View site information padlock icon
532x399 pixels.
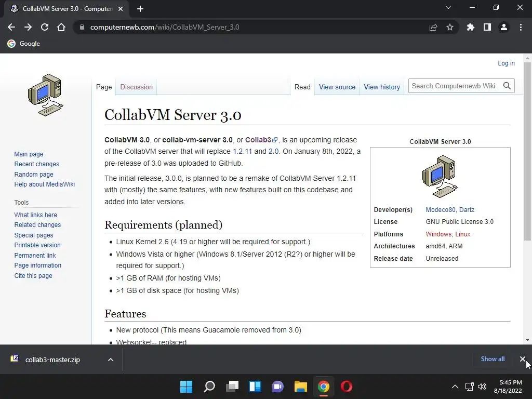click(x=82, y=27)
